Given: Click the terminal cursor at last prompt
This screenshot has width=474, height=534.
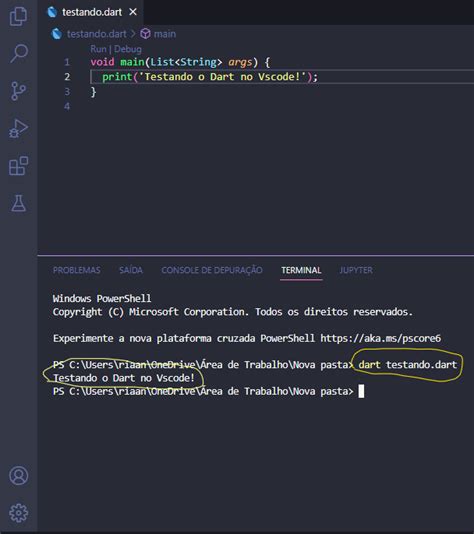Looking at the screenshot, I should coord(361,391).
